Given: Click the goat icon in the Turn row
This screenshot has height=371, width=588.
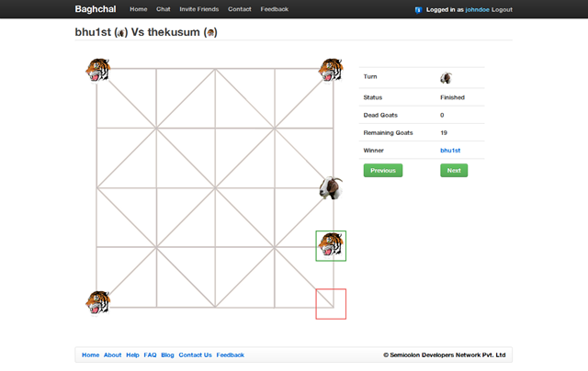Looking at the screenshot, I should click(x=446, y=78).
